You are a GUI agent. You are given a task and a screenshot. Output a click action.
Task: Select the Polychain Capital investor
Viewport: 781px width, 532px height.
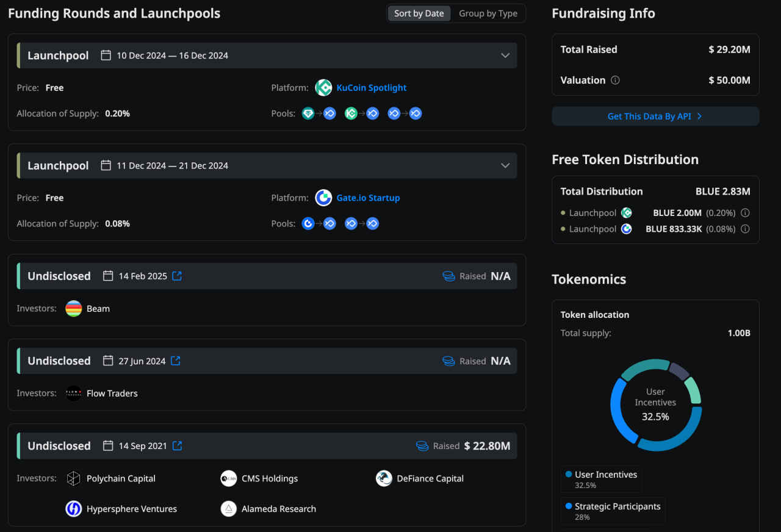coord(120,478)
